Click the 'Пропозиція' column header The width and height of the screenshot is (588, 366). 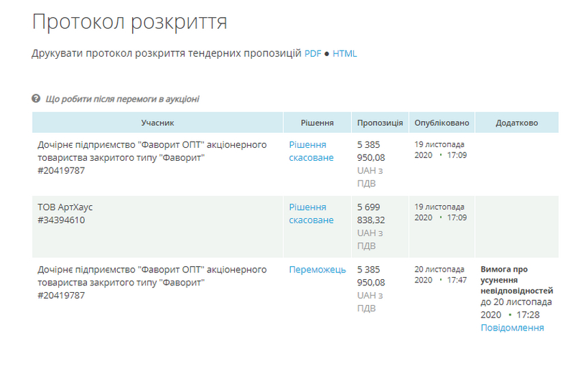click(380, 122)
